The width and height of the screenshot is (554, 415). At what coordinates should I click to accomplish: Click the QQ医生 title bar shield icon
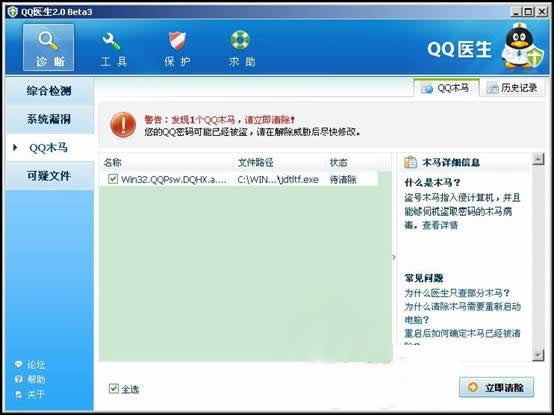click(13, 12)
